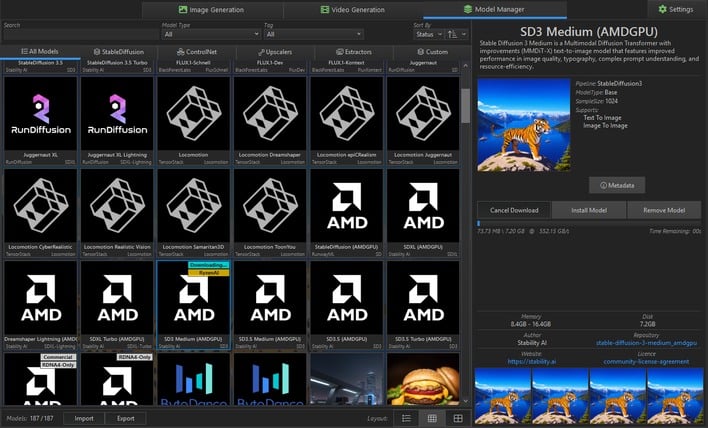Click the Models: 187 / 187 count
This screenshot has width=708, height=428.
pos(30,419)
